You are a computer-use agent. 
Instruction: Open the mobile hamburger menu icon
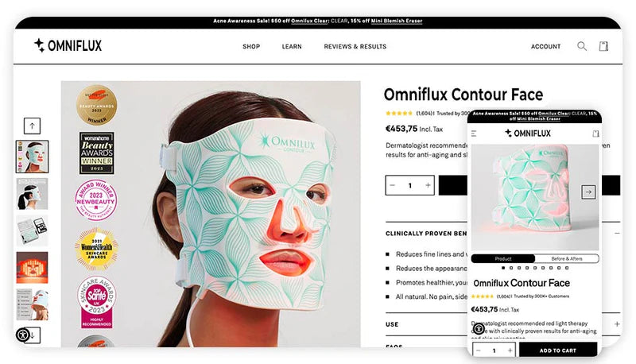click(474, 134)
